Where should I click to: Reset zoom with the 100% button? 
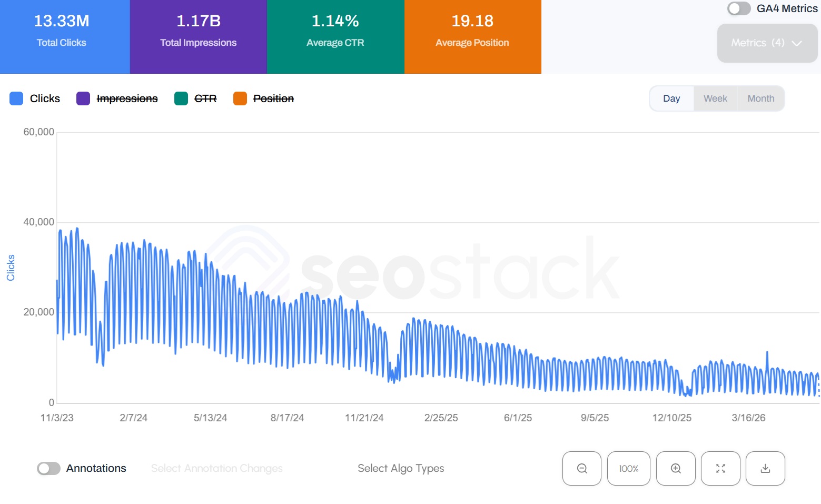point(629,468)
